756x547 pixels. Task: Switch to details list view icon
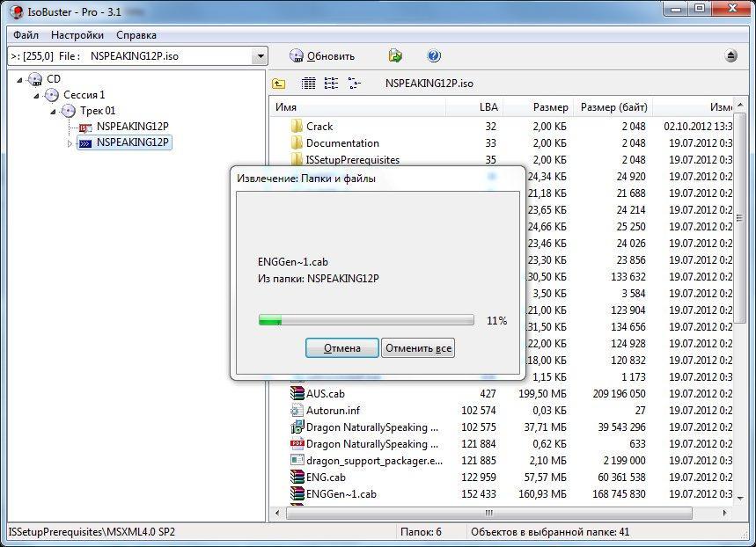click(309, 84)
